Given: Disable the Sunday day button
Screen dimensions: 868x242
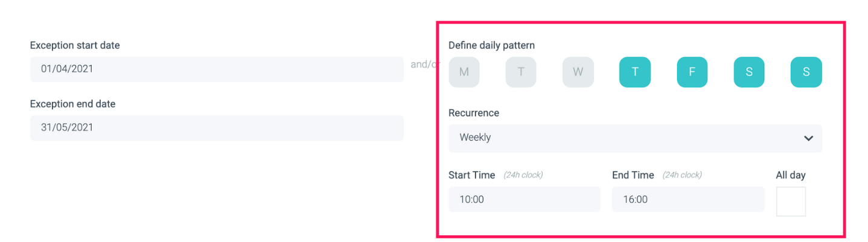Looking at the screenshot, I should [806, 72].
